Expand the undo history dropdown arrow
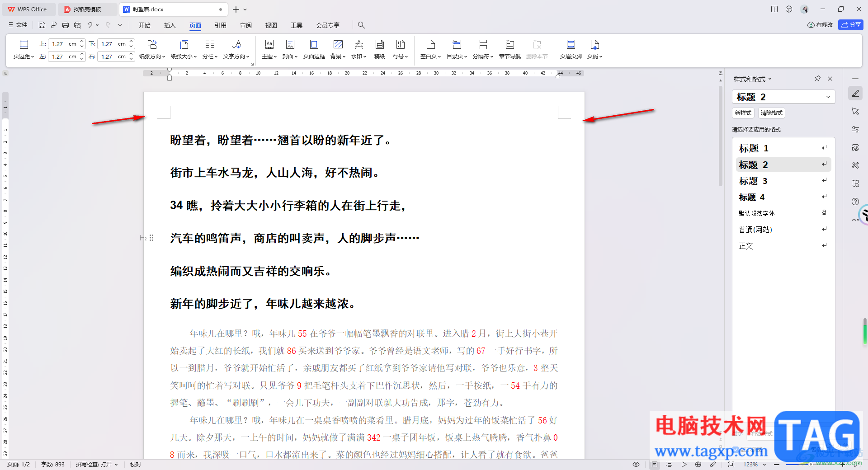Viewport: 868px width, 470px height. [97, 25]
